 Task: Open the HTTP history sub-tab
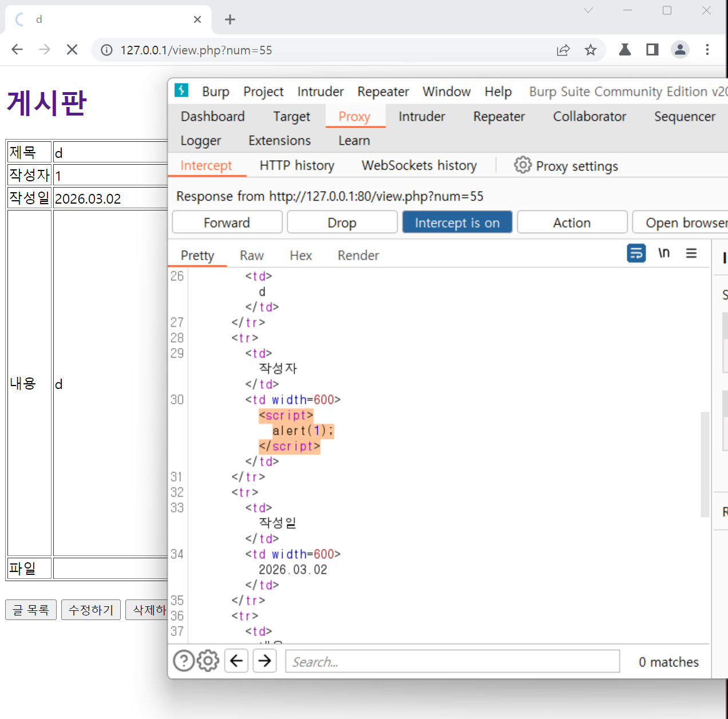click(x=297, y=165)
